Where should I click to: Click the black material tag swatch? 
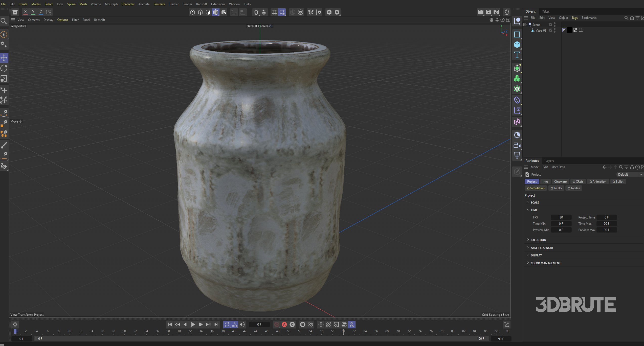569,30
